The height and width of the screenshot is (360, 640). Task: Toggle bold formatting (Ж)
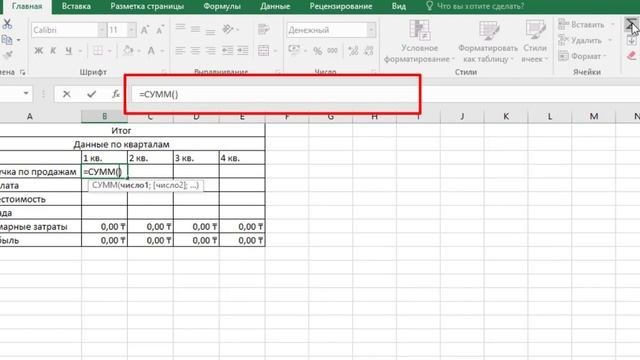point(38,51)
